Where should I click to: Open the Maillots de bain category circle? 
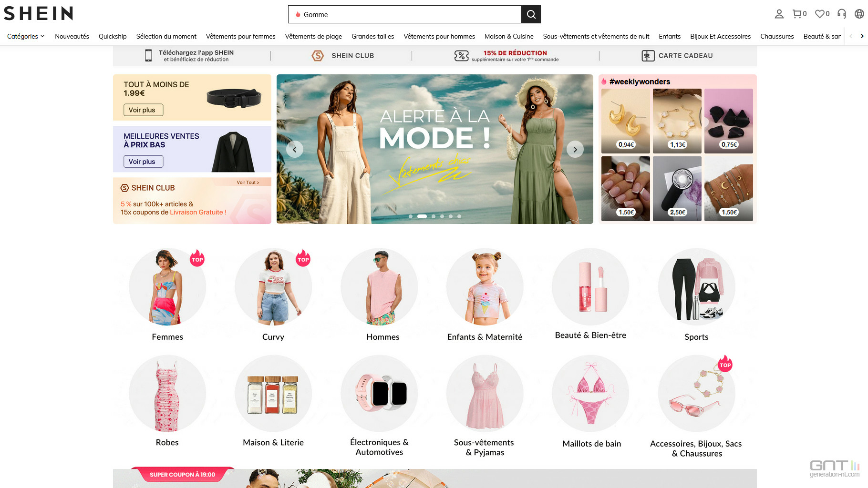coord(590,394)
